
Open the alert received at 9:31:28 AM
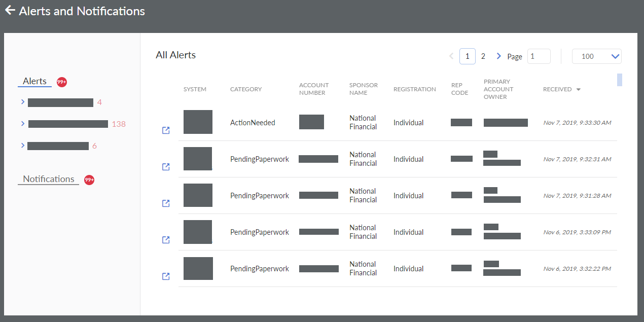click(x=166, y=203)
